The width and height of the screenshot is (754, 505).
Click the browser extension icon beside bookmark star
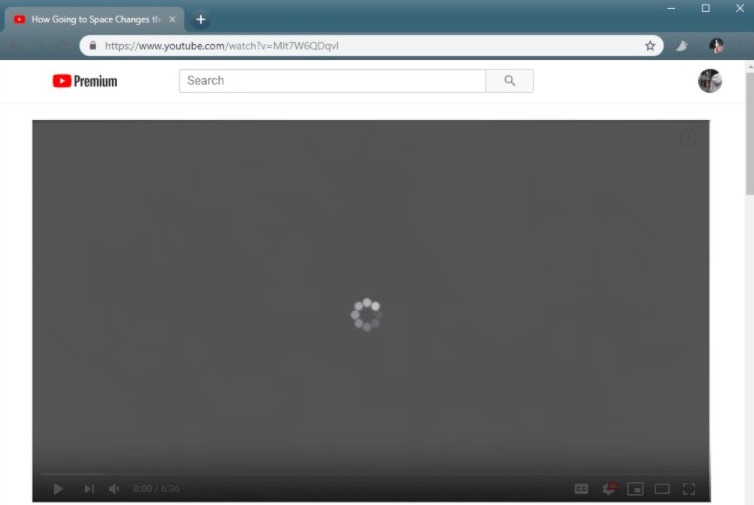tap(682, 46)
